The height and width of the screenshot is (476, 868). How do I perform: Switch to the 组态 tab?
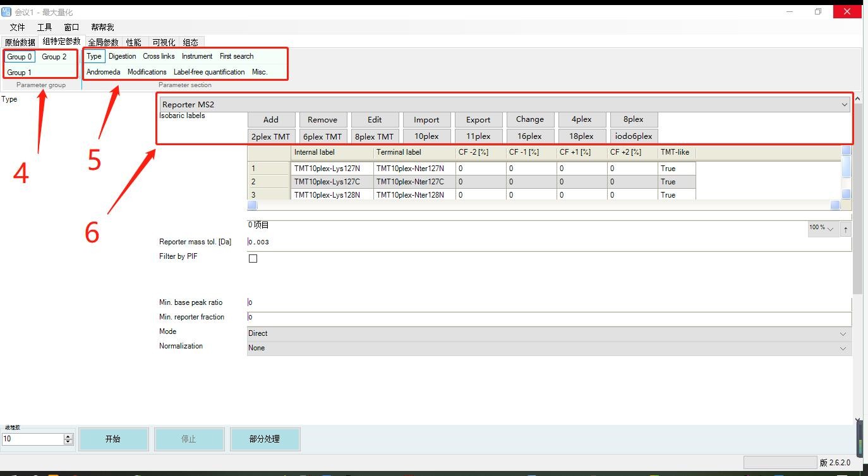pos(190,42)
